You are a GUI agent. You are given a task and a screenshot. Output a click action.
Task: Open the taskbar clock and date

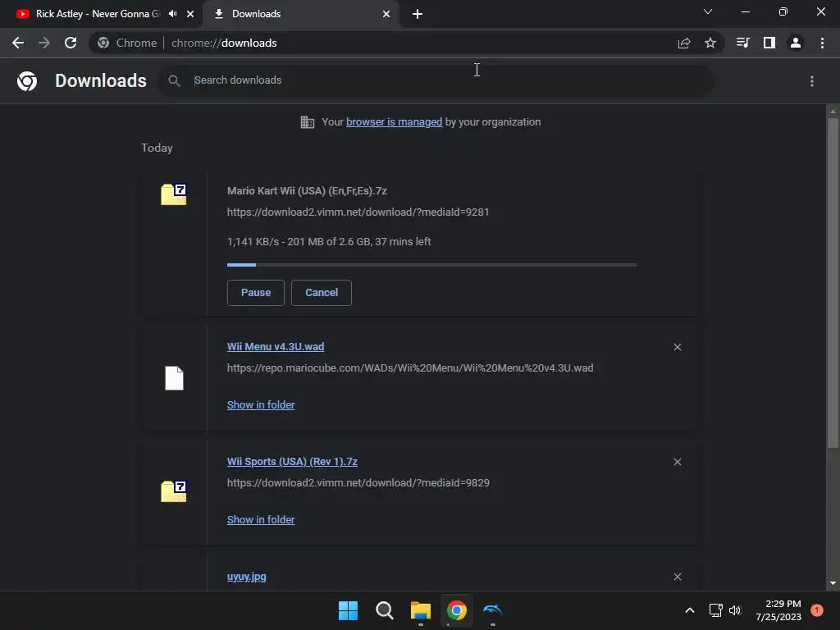click(x=778, y=610)
